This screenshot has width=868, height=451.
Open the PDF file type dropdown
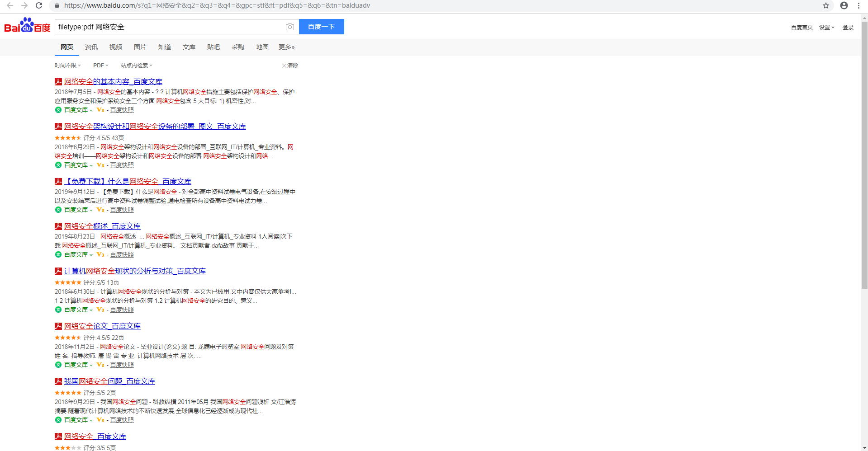pyautogui.click(x=101, y=66)
